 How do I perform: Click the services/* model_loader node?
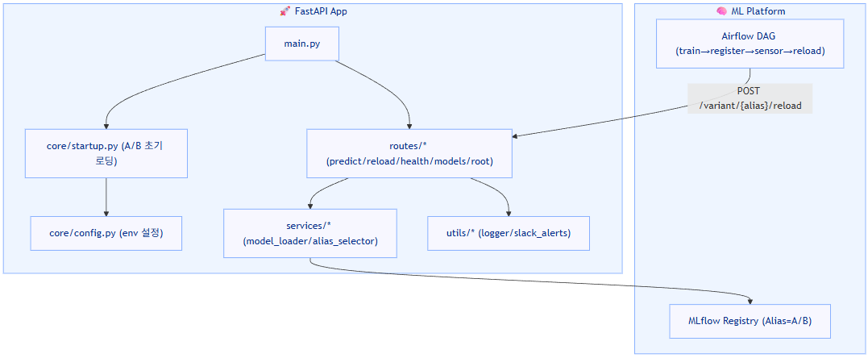pos(310,233)
